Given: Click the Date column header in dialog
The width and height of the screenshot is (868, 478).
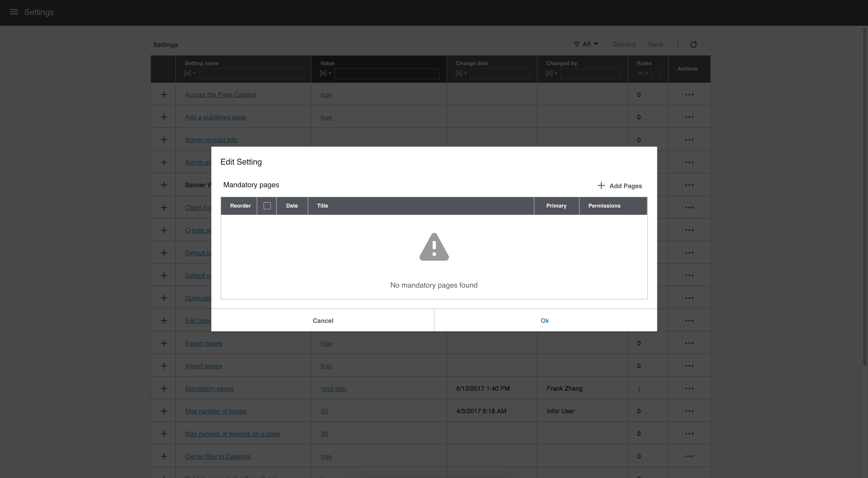Looking at the screenshot, I should (292, 206).
